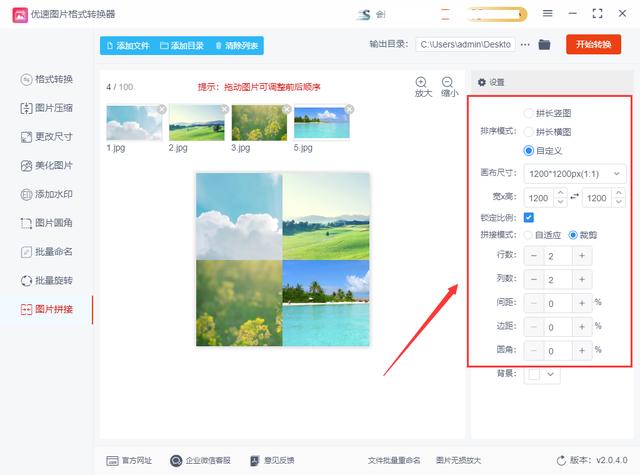Select thumbnail 5.jpg

tap(322, 122)
